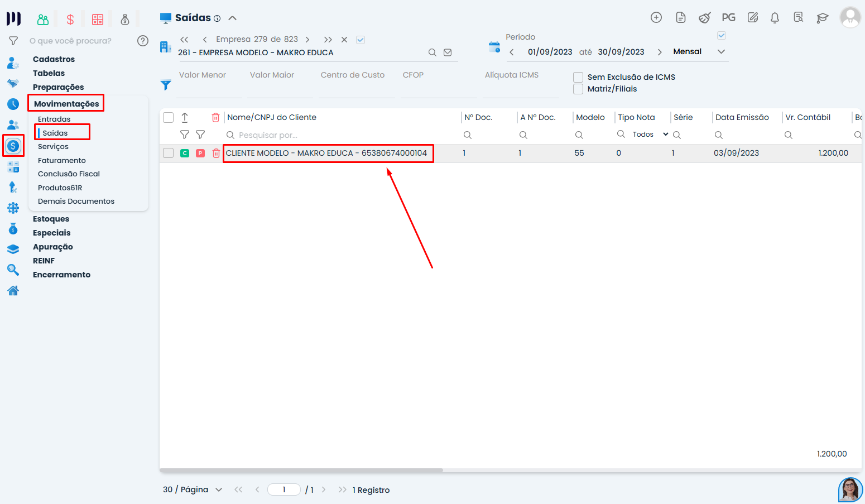The width and height of the screenshot is (865, 504).
Task: Click the horizontal scrollbar below the table
Action: [x=301, y=471]
